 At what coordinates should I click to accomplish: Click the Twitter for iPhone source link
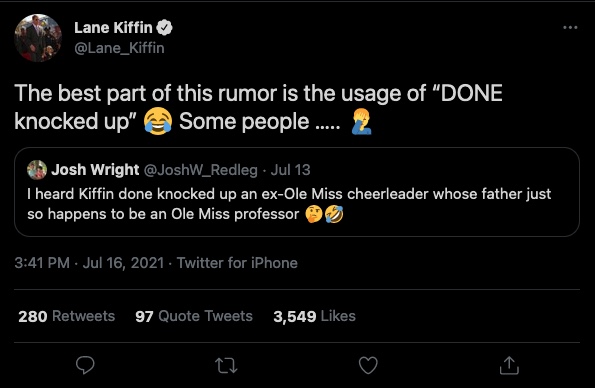click(237, 263)
